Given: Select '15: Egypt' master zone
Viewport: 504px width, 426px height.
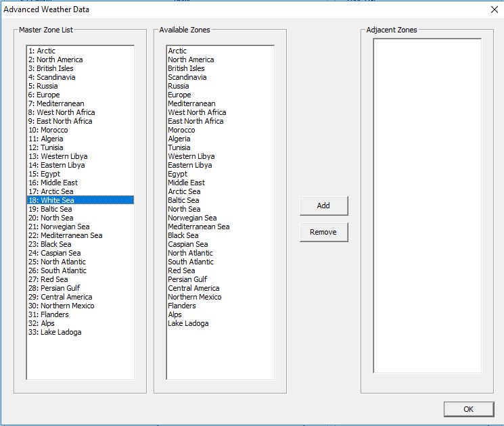Looking at the screenshot, I should coord(81,174).
